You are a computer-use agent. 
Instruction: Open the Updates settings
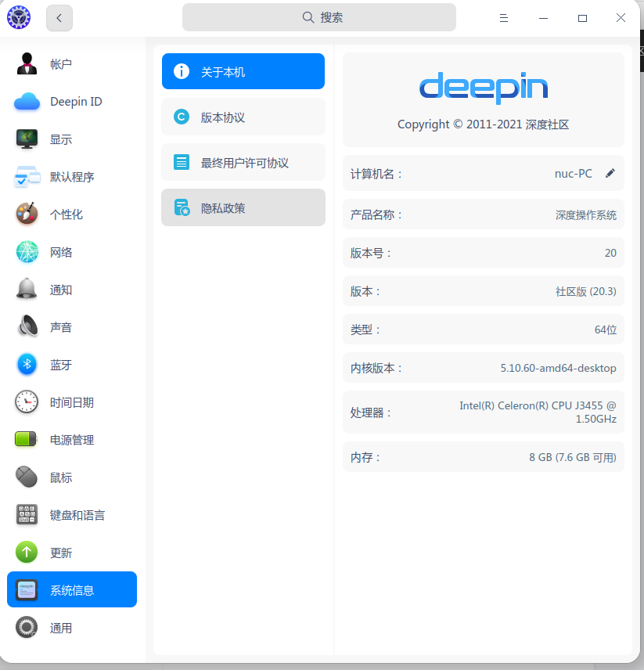pos(60,552)
